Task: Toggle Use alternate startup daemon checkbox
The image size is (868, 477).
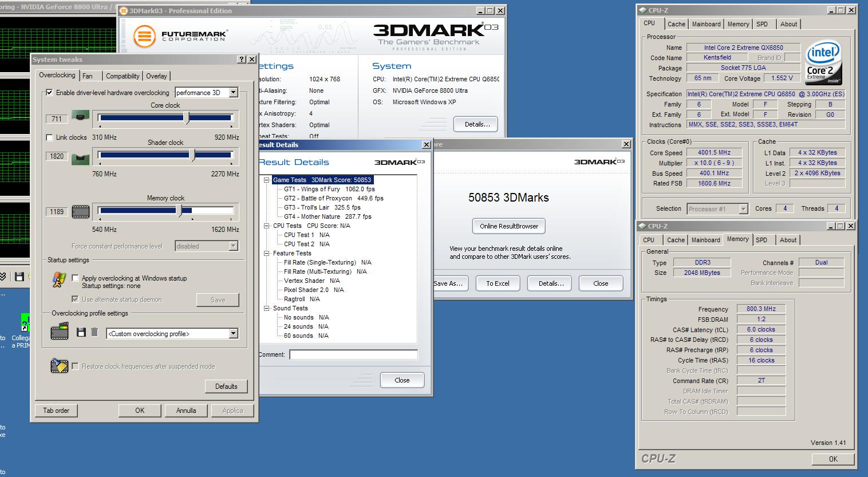Action: pos(75,299)
